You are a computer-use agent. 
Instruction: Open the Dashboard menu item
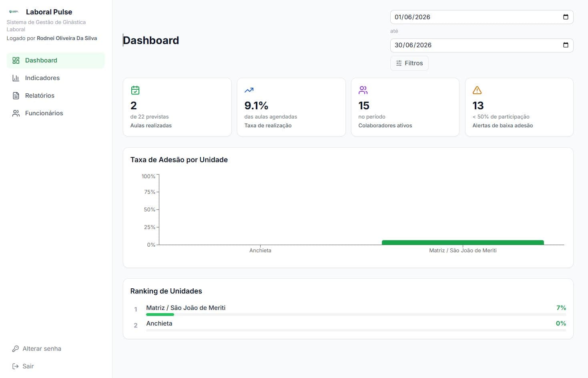tap(56, 60)
